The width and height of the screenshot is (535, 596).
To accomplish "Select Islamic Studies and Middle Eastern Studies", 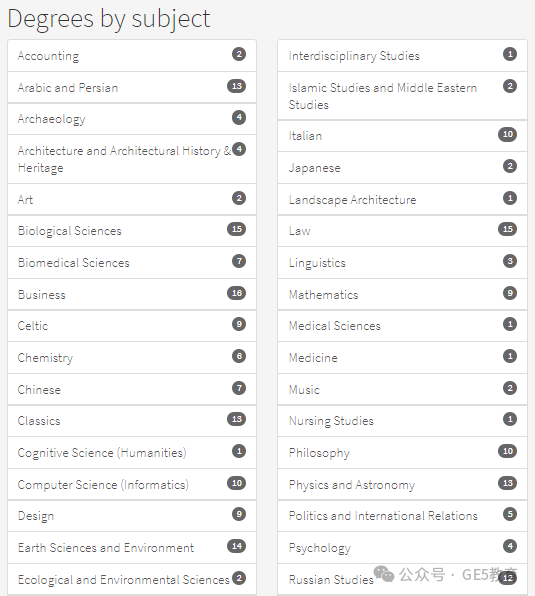I will point(402,96).
